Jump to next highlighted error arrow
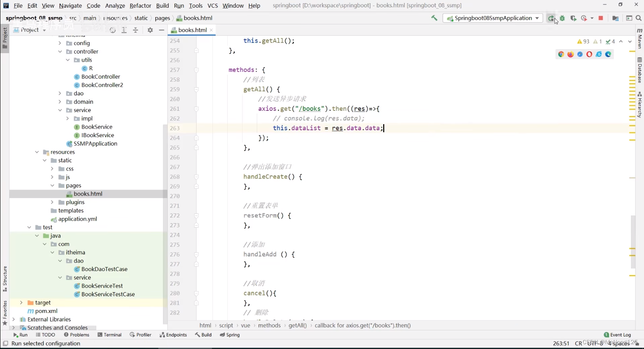The height and width of the screenshot is (349, 644). 630,41
